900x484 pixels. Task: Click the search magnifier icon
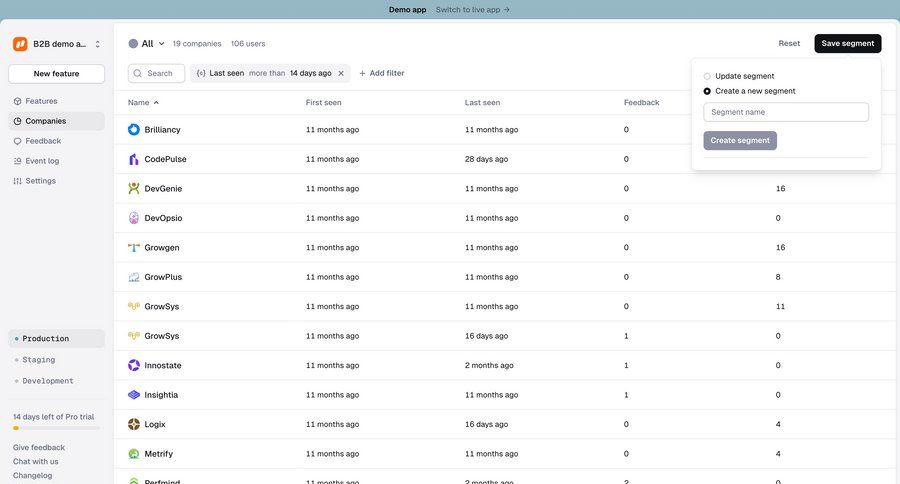coord(138,73)
